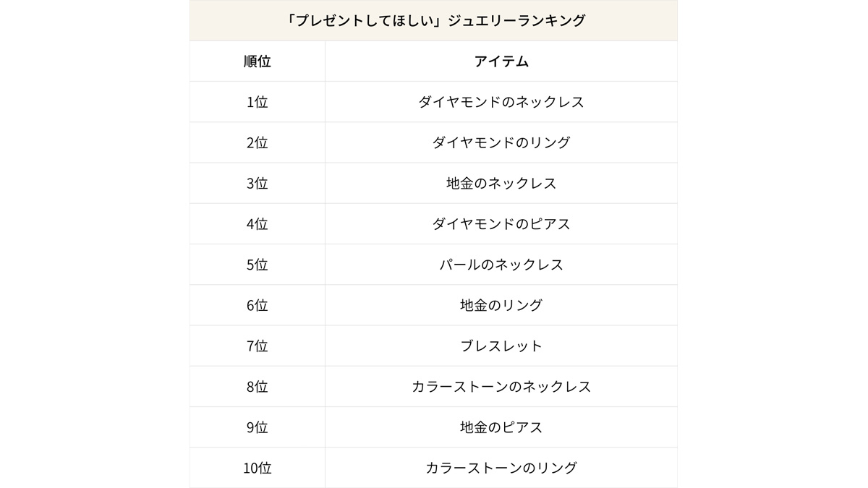Click the 順位 column header
Viewport: 868px width, 488px height.
[258, 61]
